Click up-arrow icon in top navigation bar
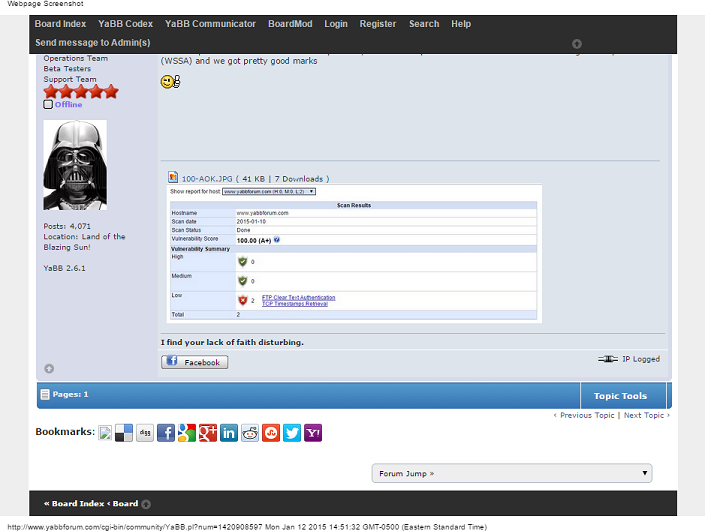 point(577,44)
